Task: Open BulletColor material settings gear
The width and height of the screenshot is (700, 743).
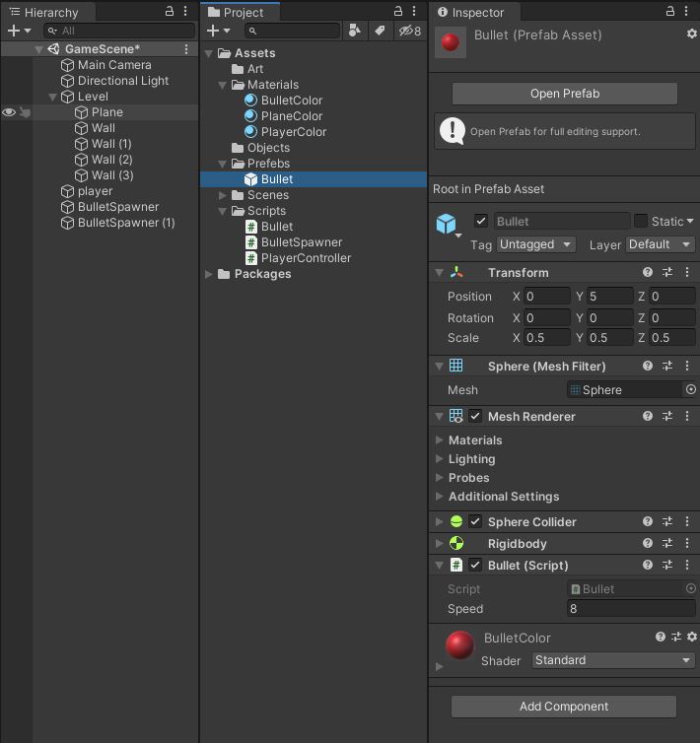Action: pyautogui.click(x=692, y=637)
